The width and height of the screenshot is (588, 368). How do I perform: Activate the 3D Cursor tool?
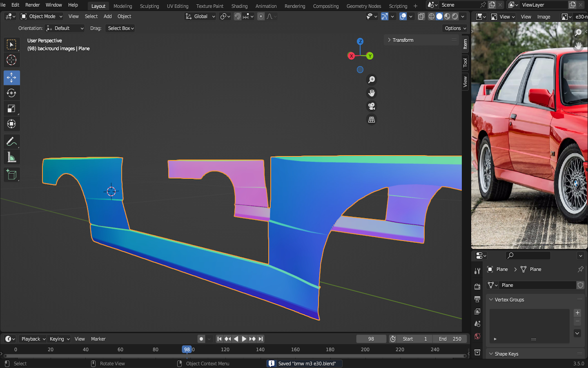point(11,60)
